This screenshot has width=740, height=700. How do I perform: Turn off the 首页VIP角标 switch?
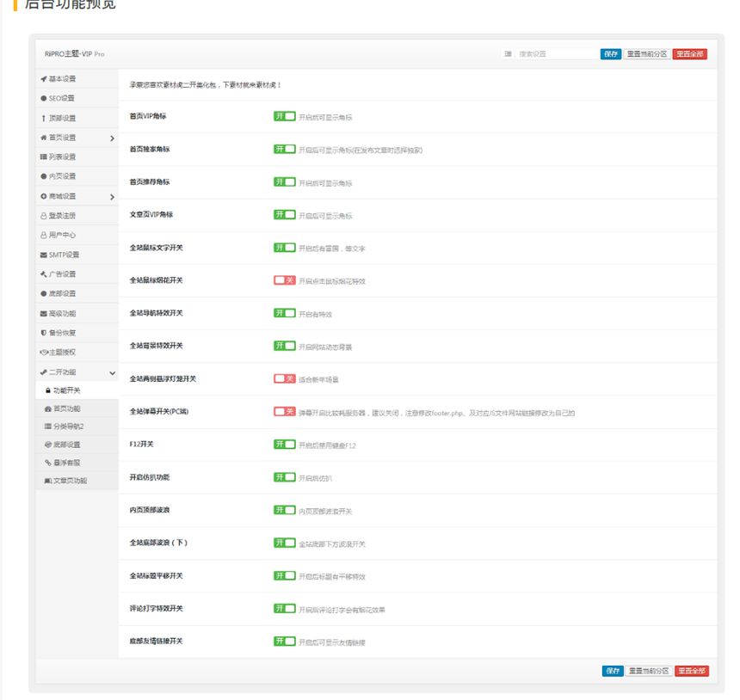coord(284,116)
